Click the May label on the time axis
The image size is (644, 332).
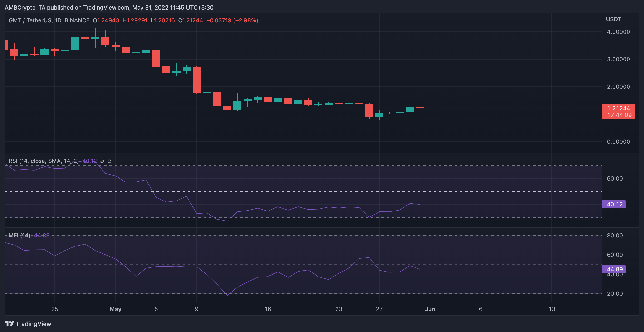pos(116,309)
